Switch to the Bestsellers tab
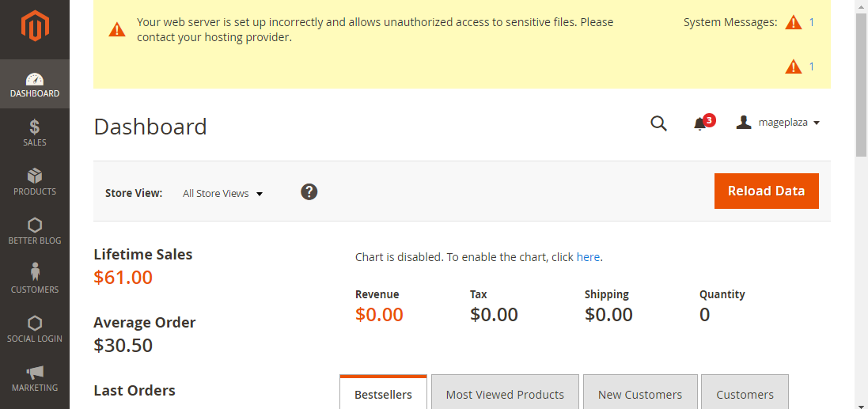The image size is (868, 409). pyautogui.click(x=383, y=394)
